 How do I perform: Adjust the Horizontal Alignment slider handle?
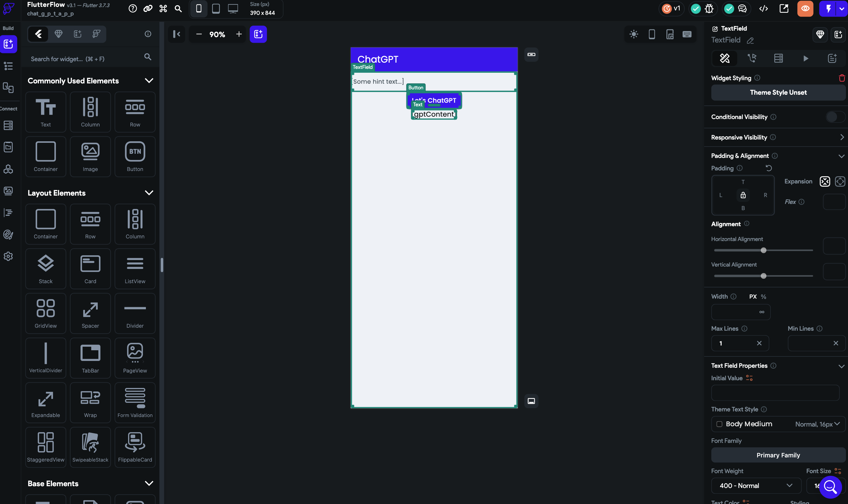coord(763,250)
